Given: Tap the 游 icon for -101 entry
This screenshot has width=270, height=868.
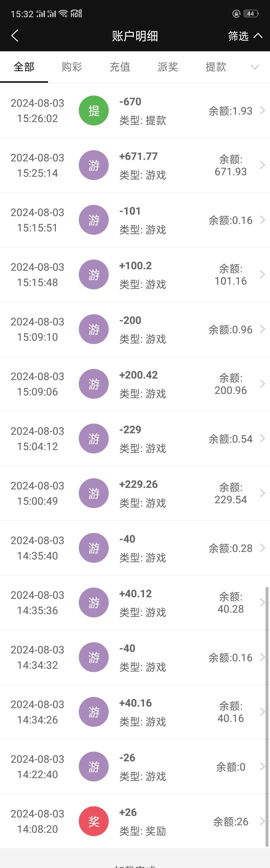Looking at the screenshot, I should [x=94, y=220].
